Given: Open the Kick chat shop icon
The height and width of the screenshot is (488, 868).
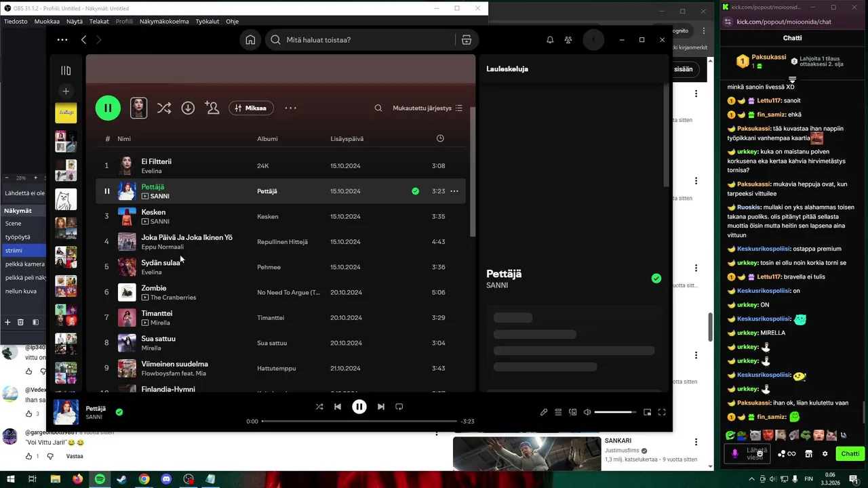Looking at the screenshot, I should [808, 454].
